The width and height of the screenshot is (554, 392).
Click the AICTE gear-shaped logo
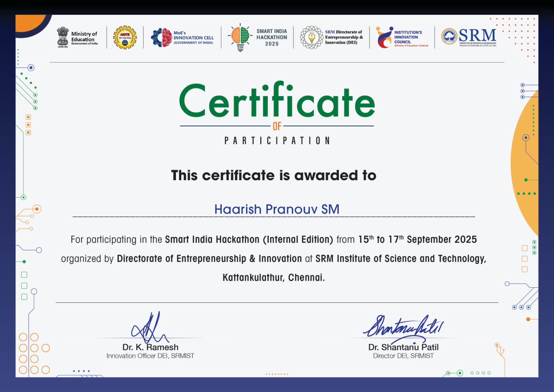(x=125, y=37)
